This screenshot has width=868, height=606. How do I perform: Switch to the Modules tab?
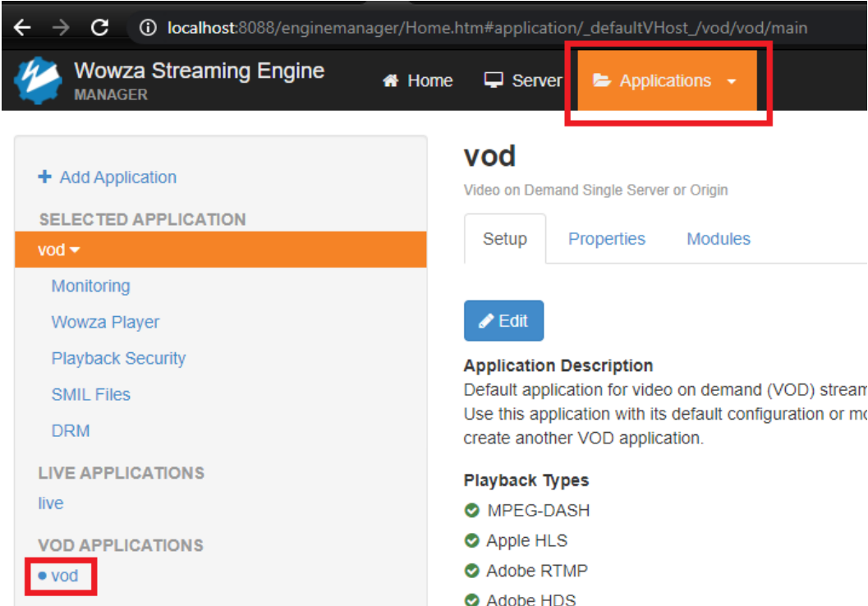[x=718, y=239]
